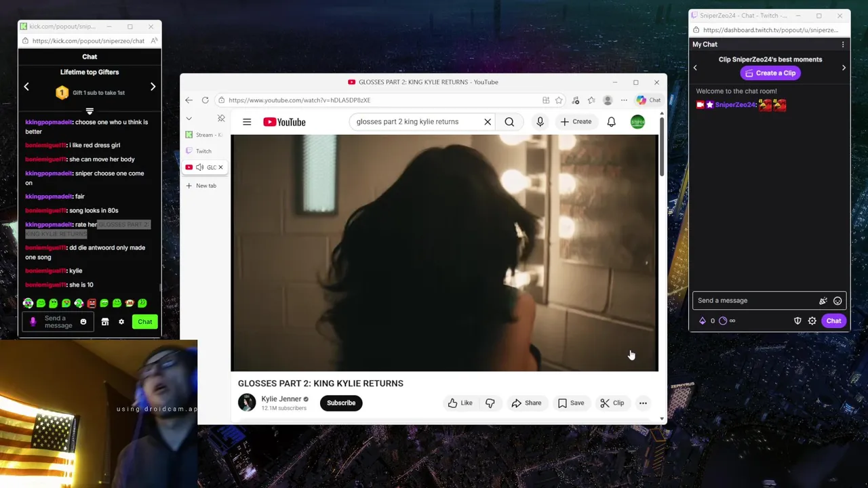Open the YouTube hamburger guide menu
Image resolution: width=868 pixels, height=488 pixels.
coord(247,122)
